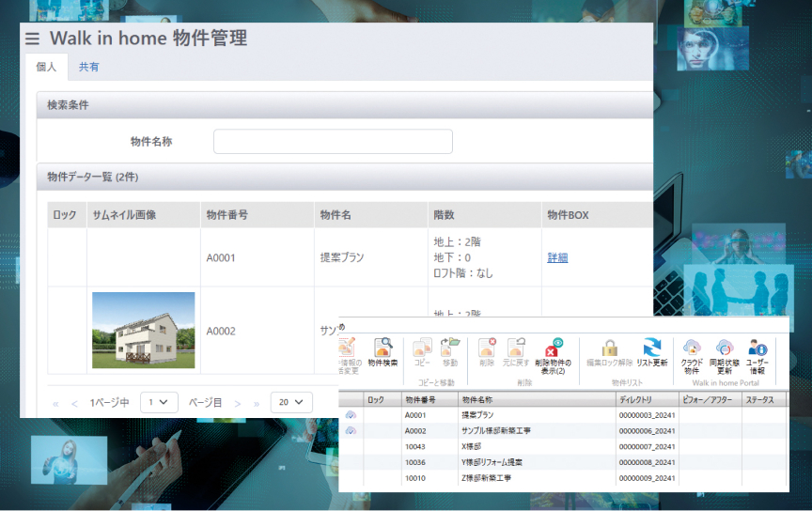Image resolution: width=812 pixels, height=511 pixels.
Task: Click the house thumbnail for A0002
Action: pyautogui.click(x=144, y=331)
